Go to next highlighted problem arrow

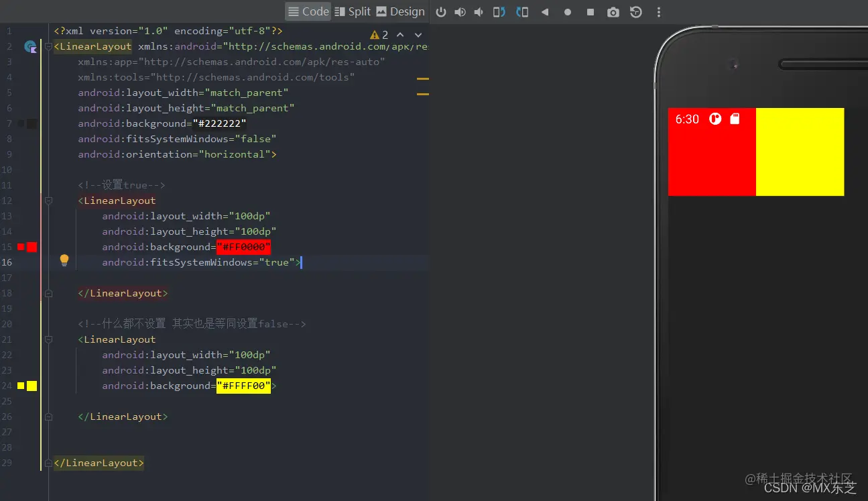click(418, 35)
